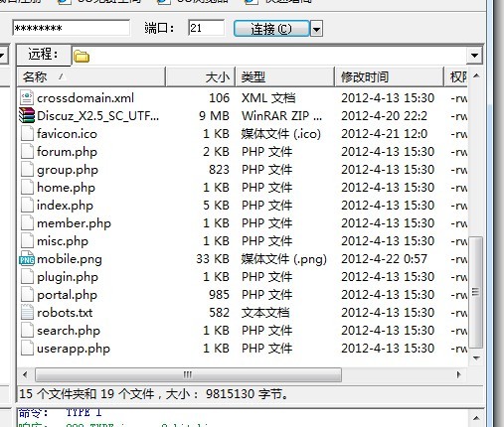
Task: Click the port field showing 21
Action: click(x=206, y=28)
